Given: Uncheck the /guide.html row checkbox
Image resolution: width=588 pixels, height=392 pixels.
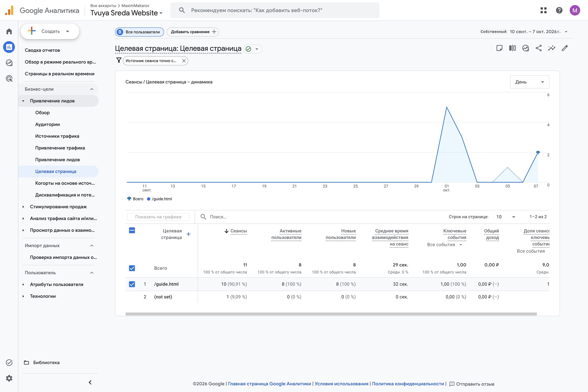Looking at the screenshot, I should tap(132, 284).
